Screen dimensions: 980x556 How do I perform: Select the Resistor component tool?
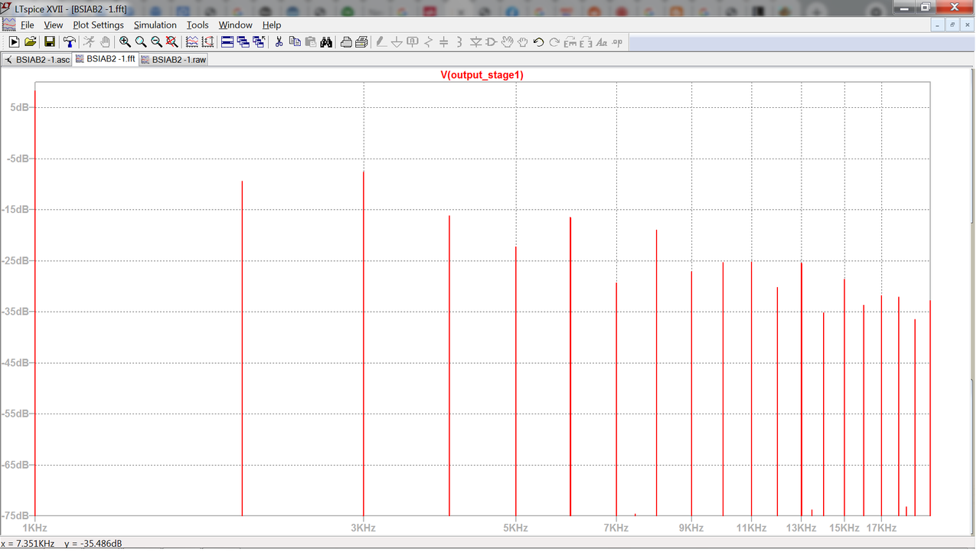pos(428,42)
